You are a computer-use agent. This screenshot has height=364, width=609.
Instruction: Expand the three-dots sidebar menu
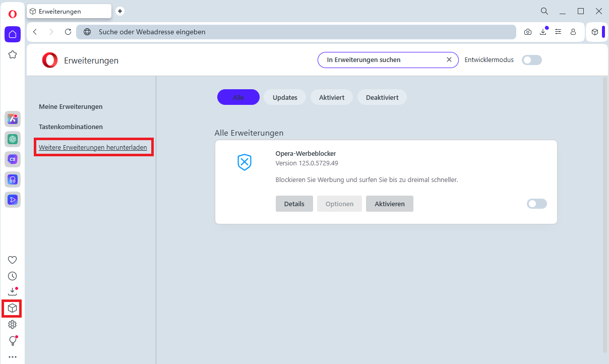(x=13, y=357)
